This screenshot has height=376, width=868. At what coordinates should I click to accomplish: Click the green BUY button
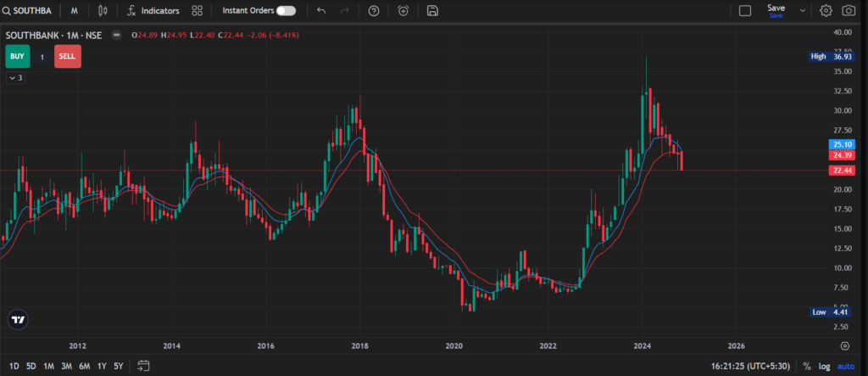pos(17,57)
